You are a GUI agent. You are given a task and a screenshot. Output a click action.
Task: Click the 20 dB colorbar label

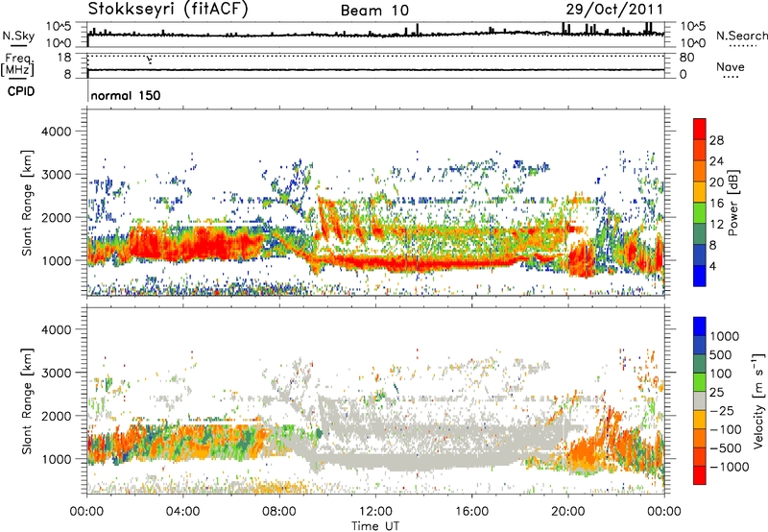pyautogui.click(x=716, y=182)
